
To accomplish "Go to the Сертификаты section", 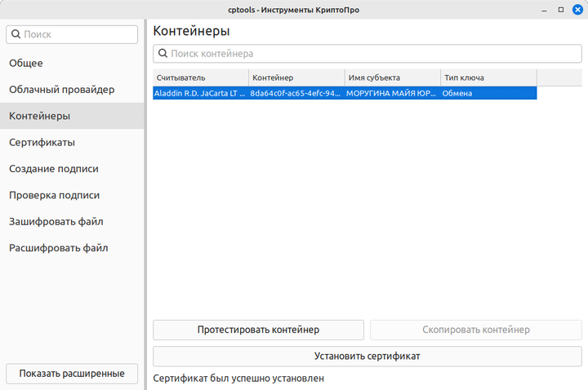I will point(72,142).
